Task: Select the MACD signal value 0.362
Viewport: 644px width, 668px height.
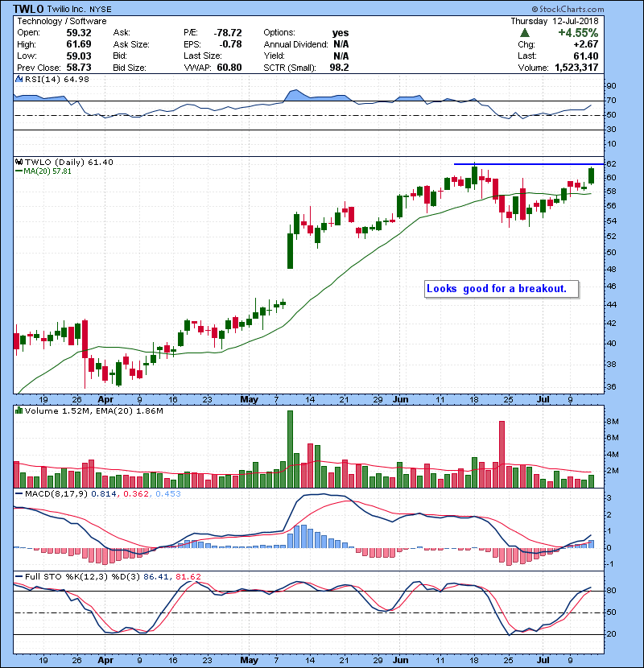Action: pos(136,494)
